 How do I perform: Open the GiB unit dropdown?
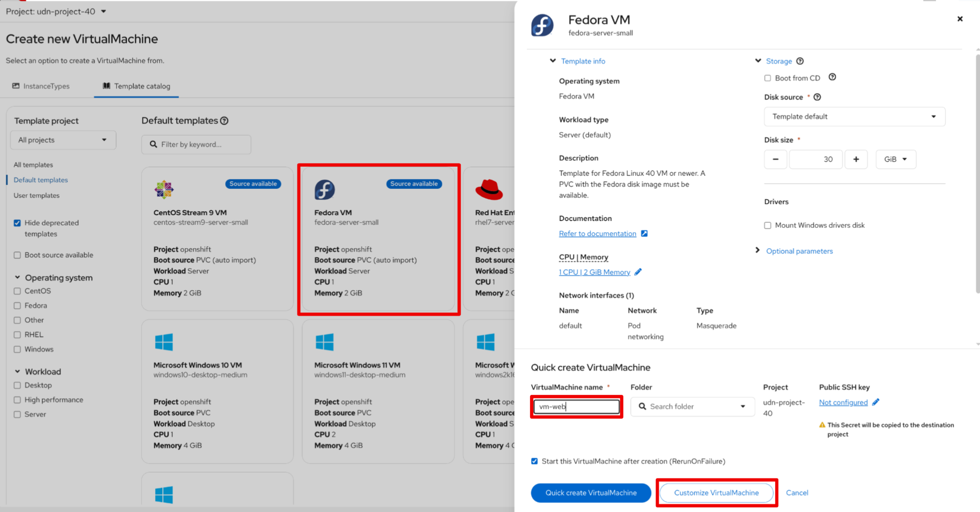pos(895,159)
